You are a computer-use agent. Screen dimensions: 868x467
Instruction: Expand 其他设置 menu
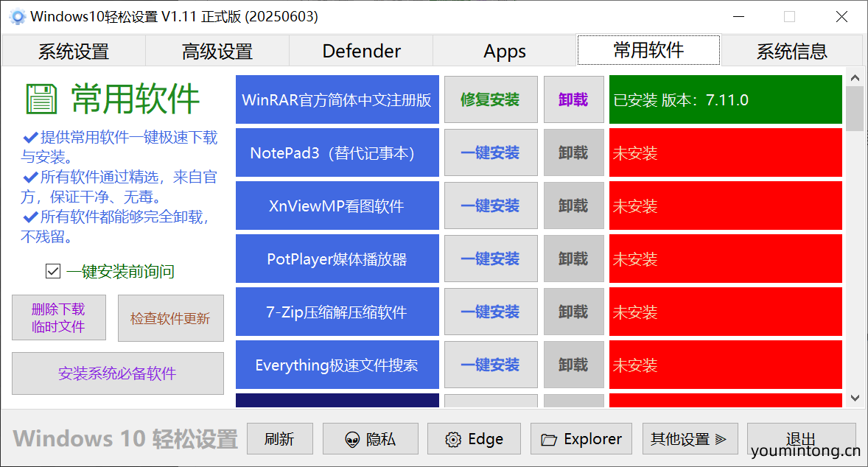click(x=690, y=439)
